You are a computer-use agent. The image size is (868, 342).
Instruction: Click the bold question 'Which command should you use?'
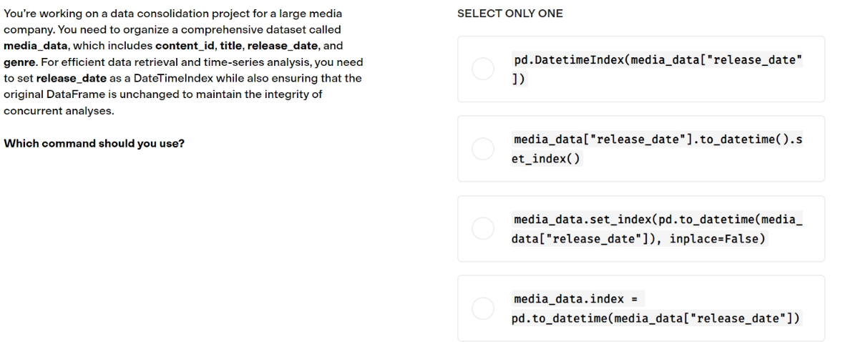tap(94, 142)
